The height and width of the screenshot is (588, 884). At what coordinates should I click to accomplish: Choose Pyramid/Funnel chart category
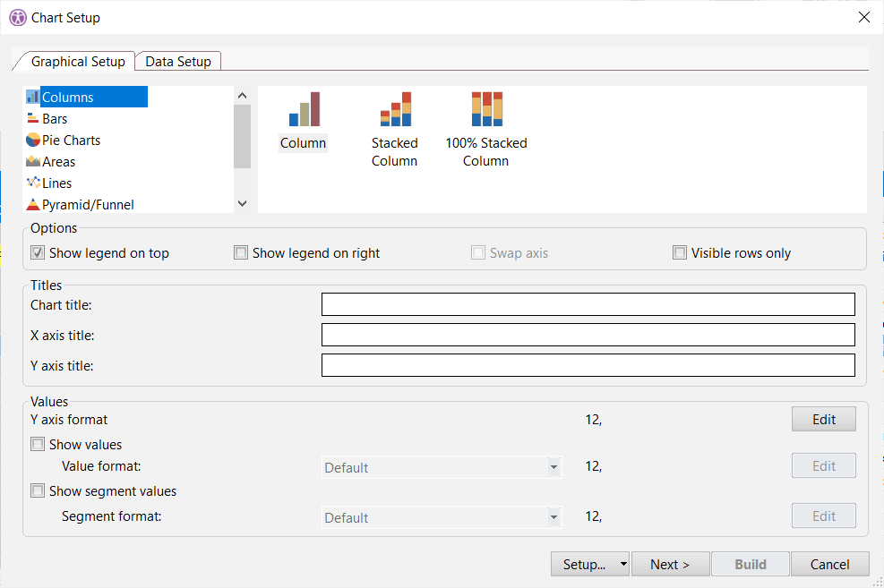pos(88,205)
